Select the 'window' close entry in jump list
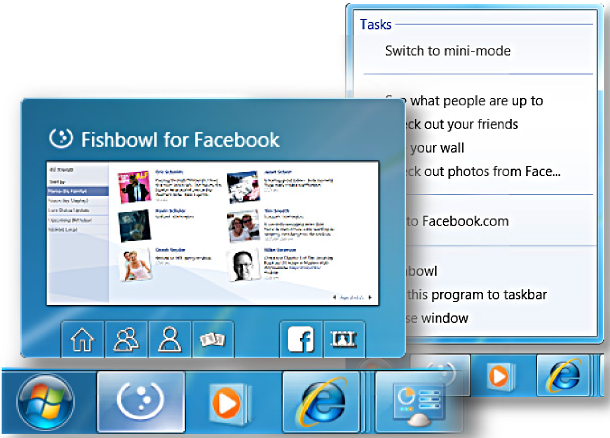 445,318
